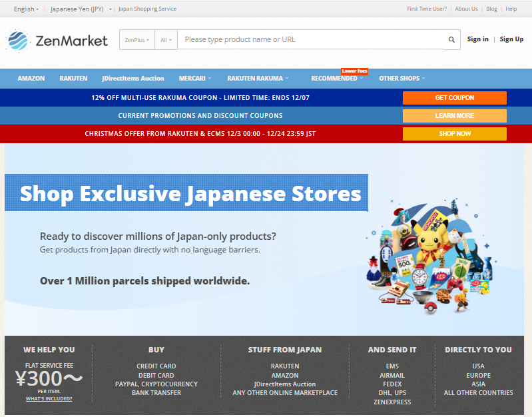Open the Help link
532x417 pixels.
(x=511, y=9)
